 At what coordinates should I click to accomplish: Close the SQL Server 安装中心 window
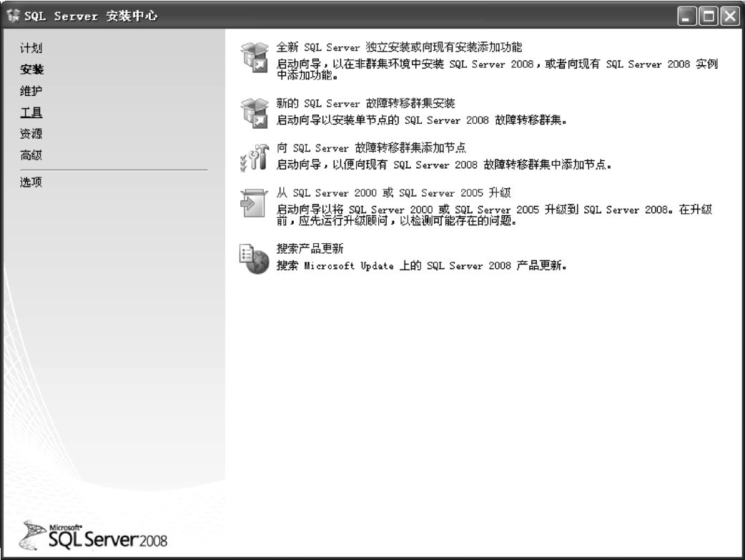point(730,16)
